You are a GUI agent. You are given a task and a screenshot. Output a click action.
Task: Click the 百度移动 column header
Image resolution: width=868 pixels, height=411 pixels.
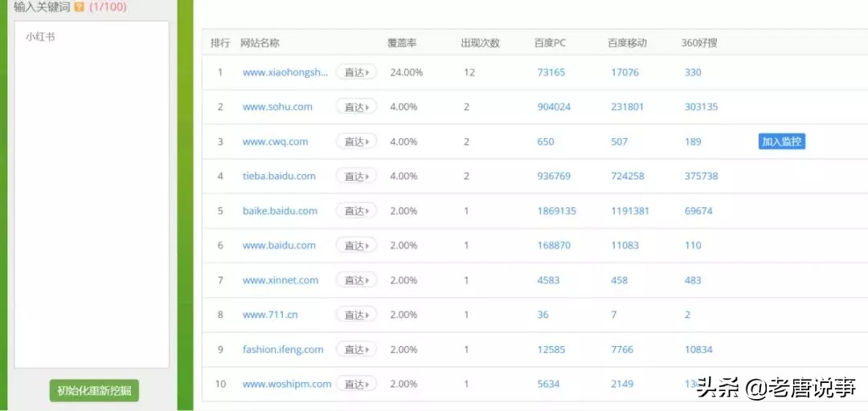click(627, 43)
